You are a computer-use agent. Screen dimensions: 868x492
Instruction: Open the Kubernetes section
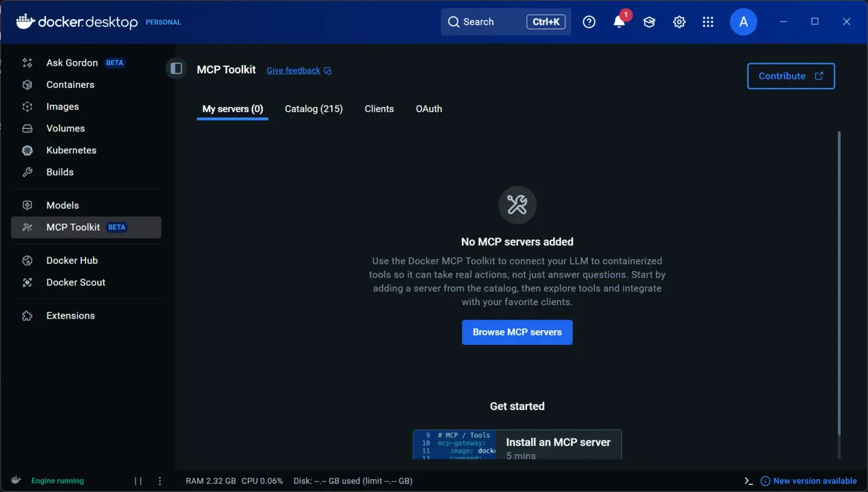click(71, 150)
